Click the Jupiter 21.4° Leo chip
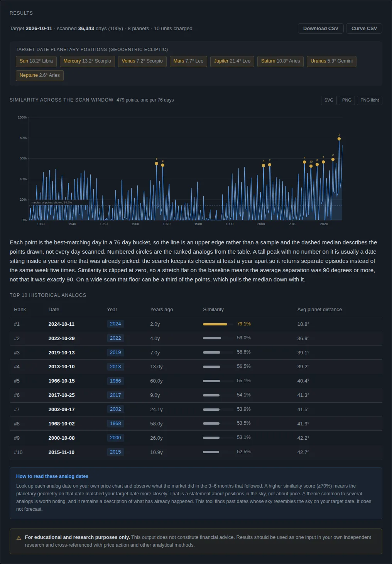Screen dimensions: 392x564 (232, 61)
